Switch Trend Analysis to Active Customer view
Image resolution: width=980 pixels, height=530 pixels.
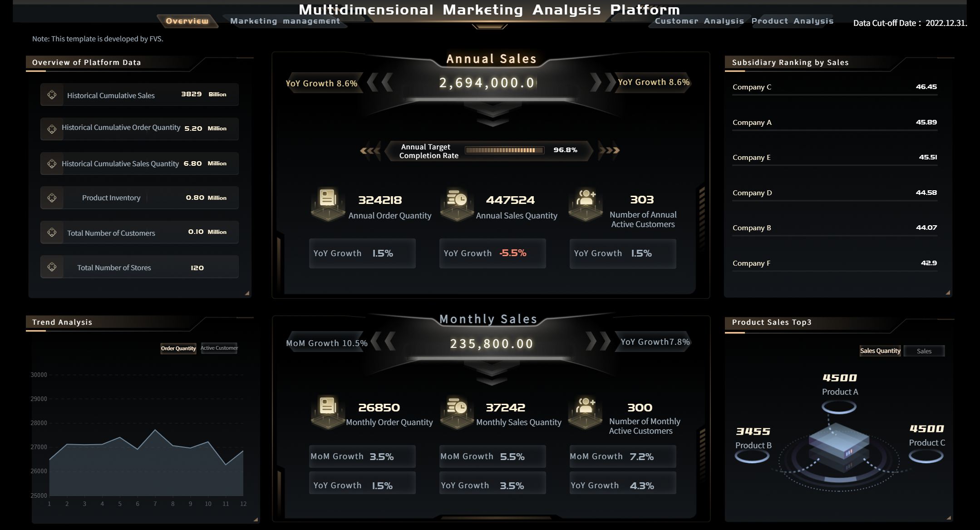pos(219,348)
